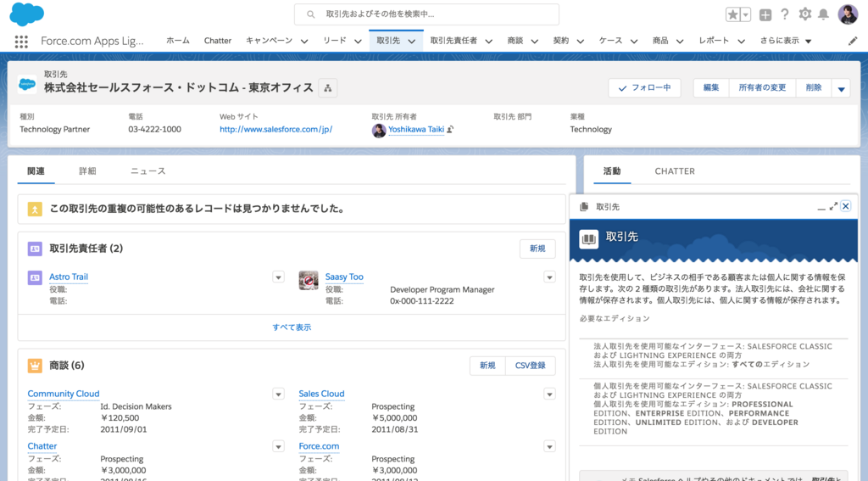This screenshot has width=868, height=481.
Task: Focus the global search field
Action: pos(426,14)
